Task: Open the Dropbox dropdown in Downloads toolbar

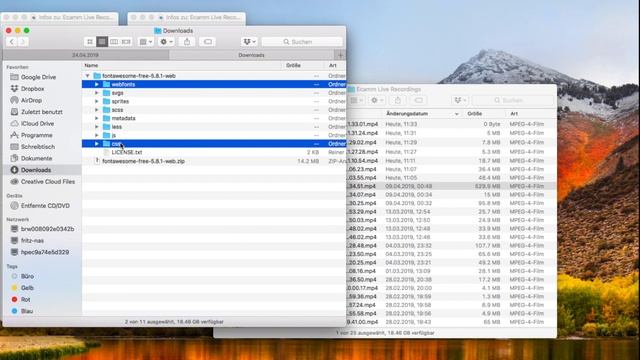Action: [249, 42]
